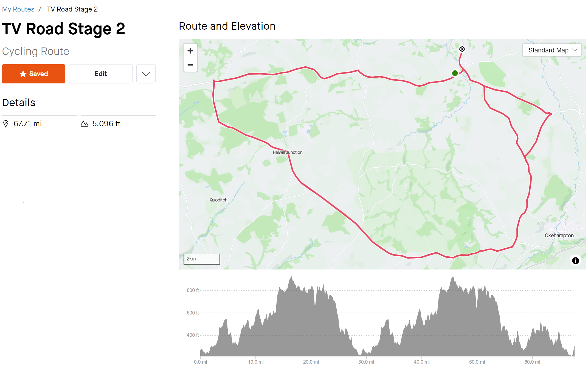The width and height of the screenshot is (588, 365).
Task: Click the elevation peak near 16 mi
Action: point(291,278)
